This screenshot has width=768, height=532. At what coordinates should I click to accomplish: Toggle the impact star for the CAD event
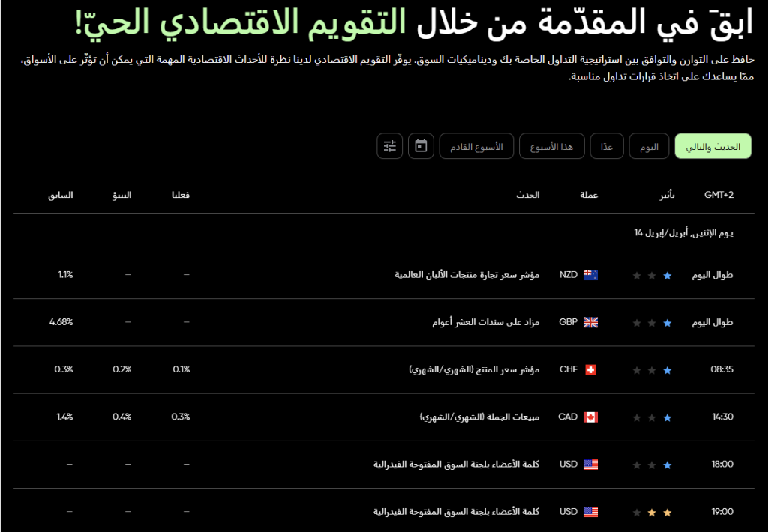[x=667, y=417]
